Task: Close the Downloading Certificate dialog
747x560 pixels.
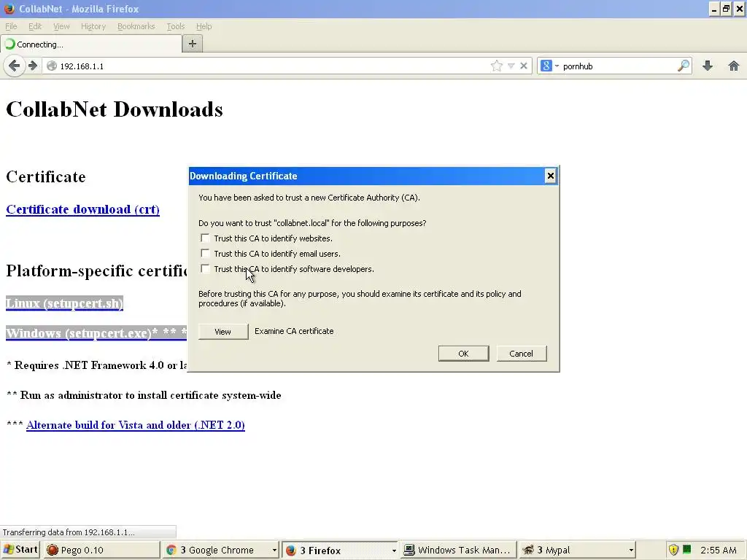Action: (x=550, y=176)
